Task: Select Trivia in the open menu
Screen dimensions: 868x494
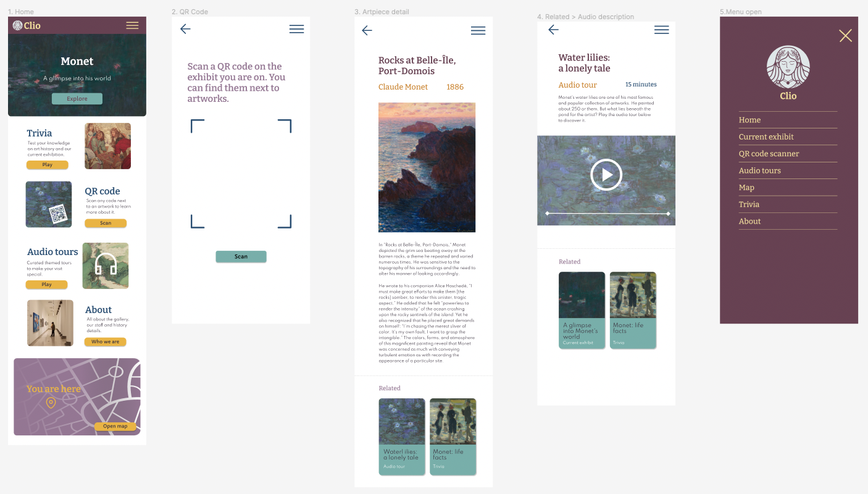Action: click(788, 204)
